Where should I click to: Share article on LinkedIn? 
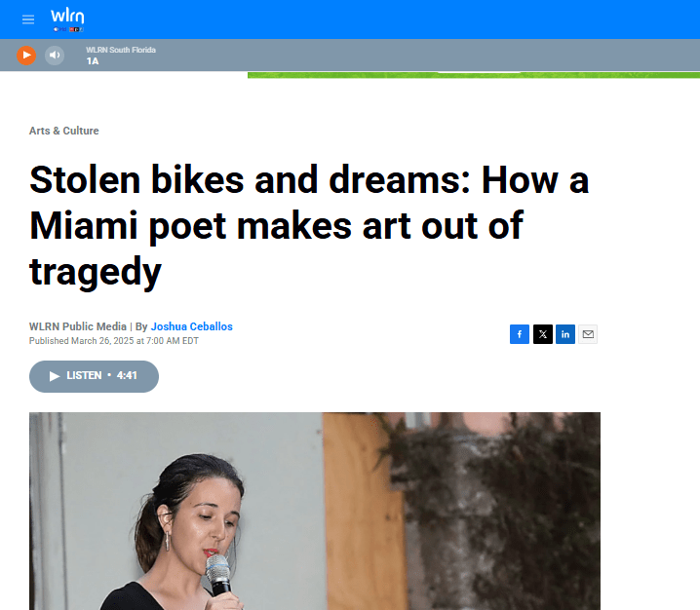565,334
